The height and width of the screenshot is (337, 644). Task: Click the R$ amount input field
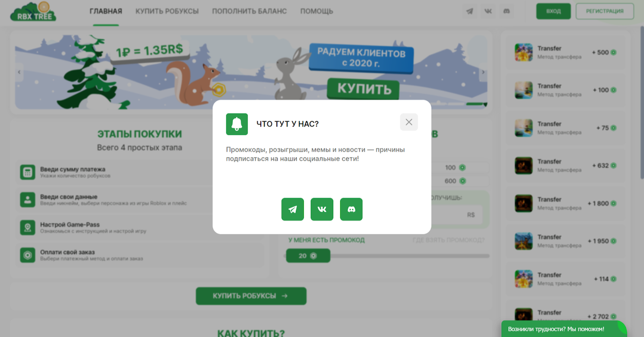coord(456,215)
